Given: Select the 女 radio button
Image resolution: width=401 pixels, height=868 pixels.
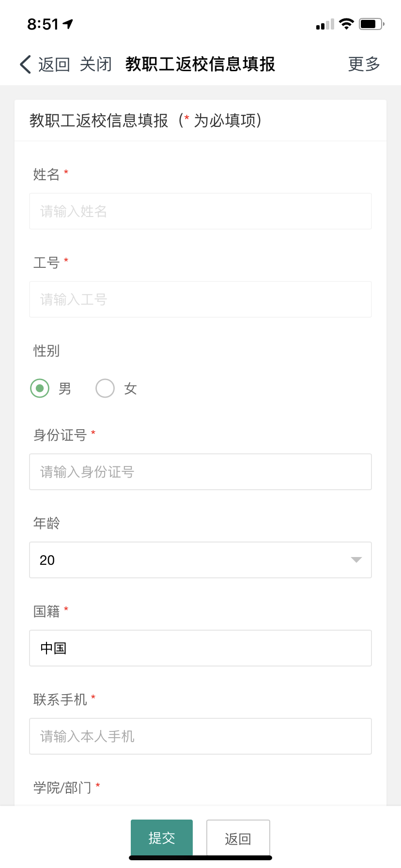Looking at the screenshot, I should pyautogui.click(x=105, y=388).
